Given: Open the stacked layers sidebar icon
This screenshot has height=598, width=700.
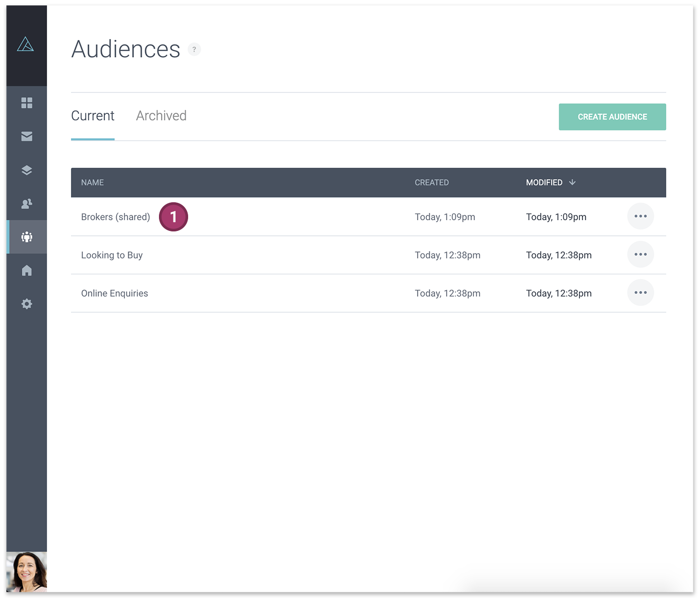Looking at the screenshot, I should pyautogui.click(x=27, y=170).
